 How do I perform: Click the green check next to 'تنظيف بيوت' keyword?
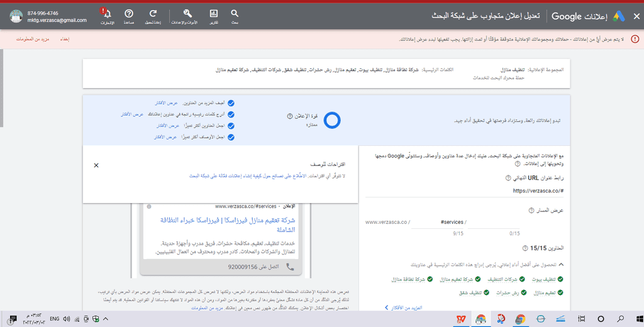pyautogui.click(x=560, y=279)
